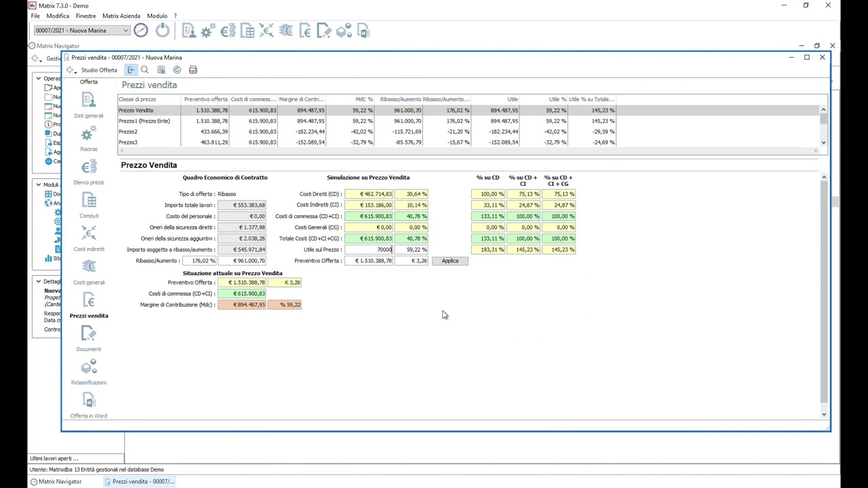Image resolution: width=868 pixels, height=488 pixels.
Task: Open the 00007/2021 - Nuova Marina project dropdown
Action: click(x=81, y=30)
